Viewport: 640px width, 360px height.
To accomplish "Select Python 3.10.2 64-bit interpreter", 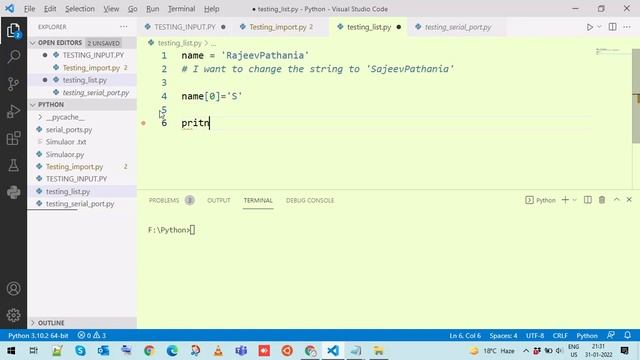I will pyautogui.click(x=38, y=336).
